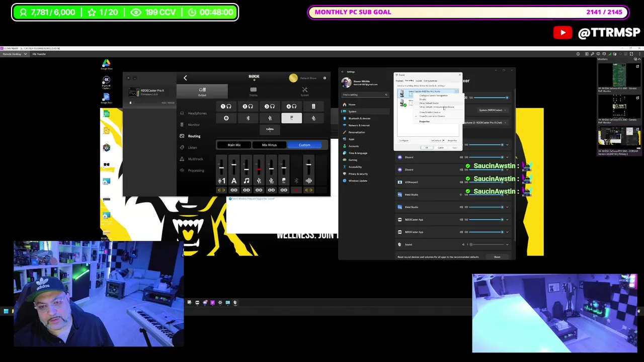Expand the LEDKeeper2 volume row
This screenshot has height=362, width=644.
click(507, 182)
